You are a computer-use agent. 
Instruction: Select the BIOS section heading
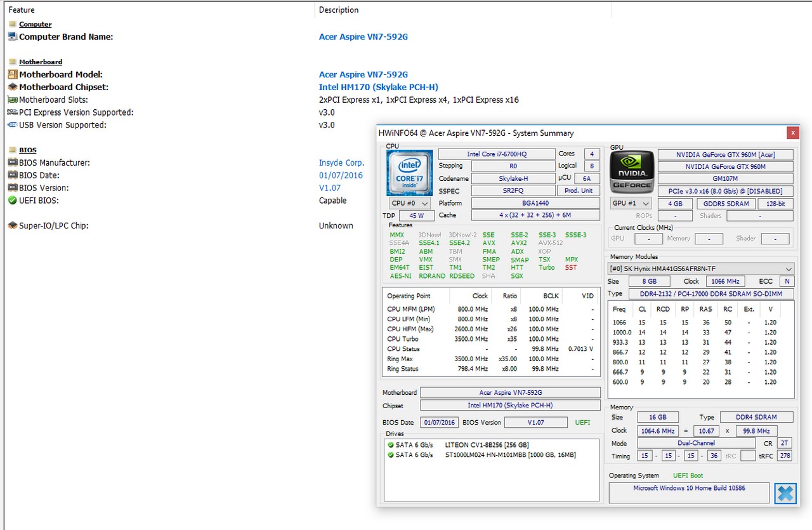[28, 150]
